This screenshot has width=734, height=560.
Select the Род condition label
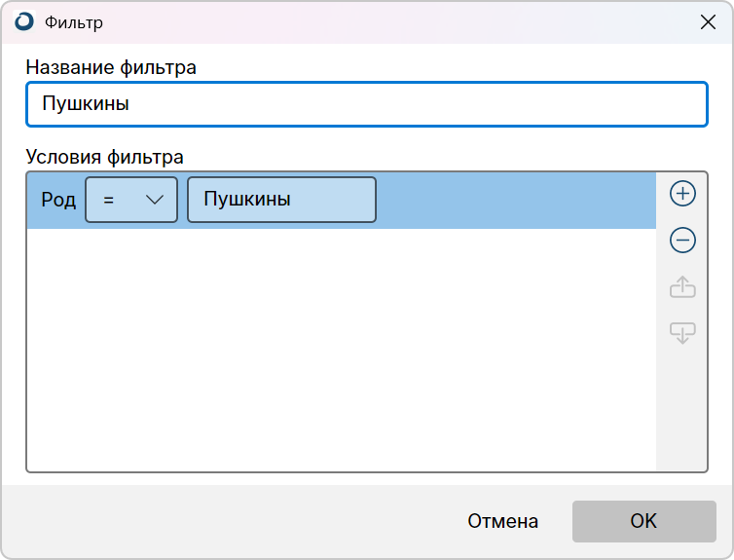click(58, 200)
